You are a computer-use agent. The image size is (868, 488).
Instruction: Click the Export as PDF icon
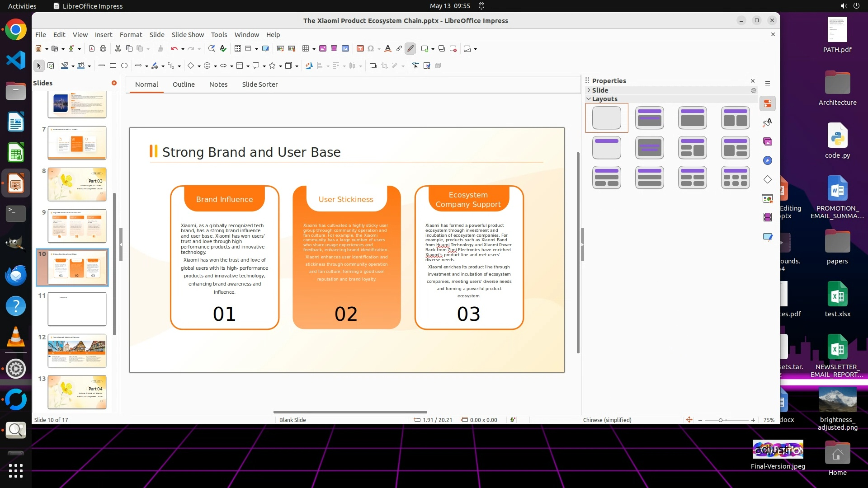click(92, 49)
